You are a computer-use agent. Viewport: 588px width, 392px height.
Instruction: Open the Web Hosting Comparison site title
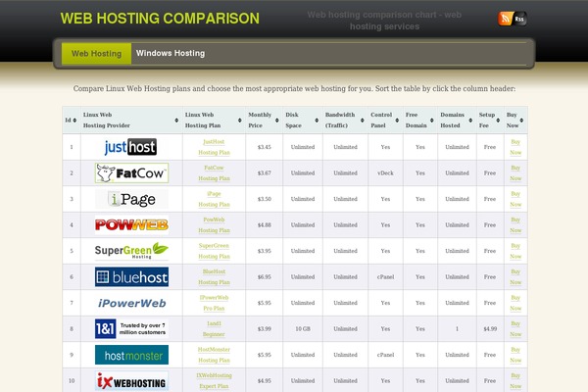pyautogui.click(x=160, y=19)
